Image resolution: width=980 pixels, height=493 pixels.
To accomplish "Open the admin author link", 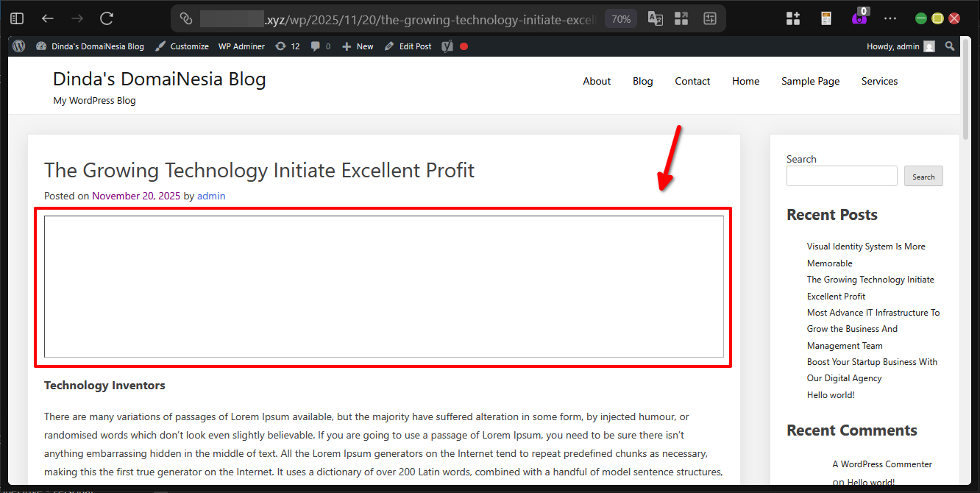I will coord(211,196).
